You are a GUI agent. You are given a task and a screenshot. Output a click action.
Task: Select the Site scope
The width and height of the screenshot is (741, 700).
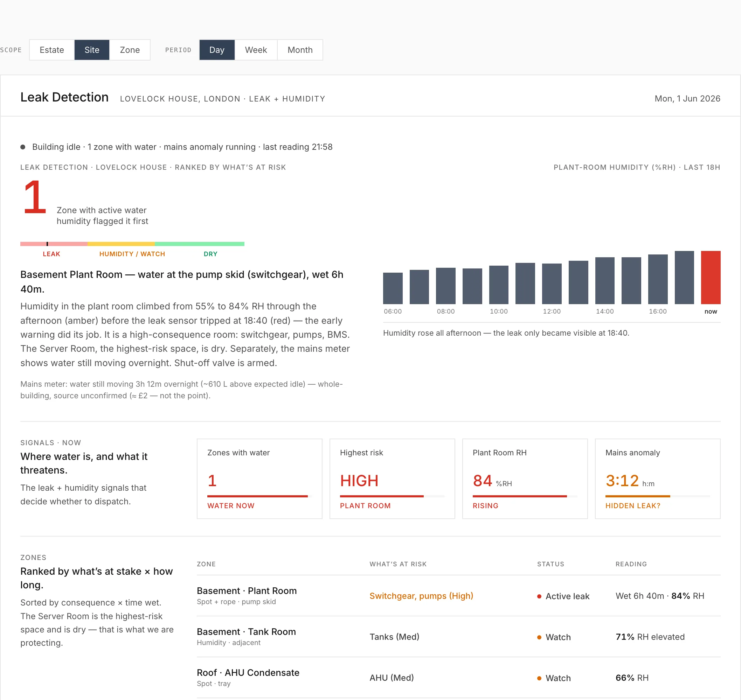click(x=92, y=50)
